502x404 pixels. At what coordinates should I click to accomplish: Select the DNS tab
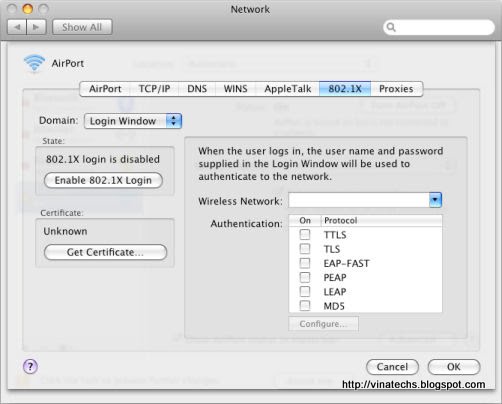(x=197, y=89)
